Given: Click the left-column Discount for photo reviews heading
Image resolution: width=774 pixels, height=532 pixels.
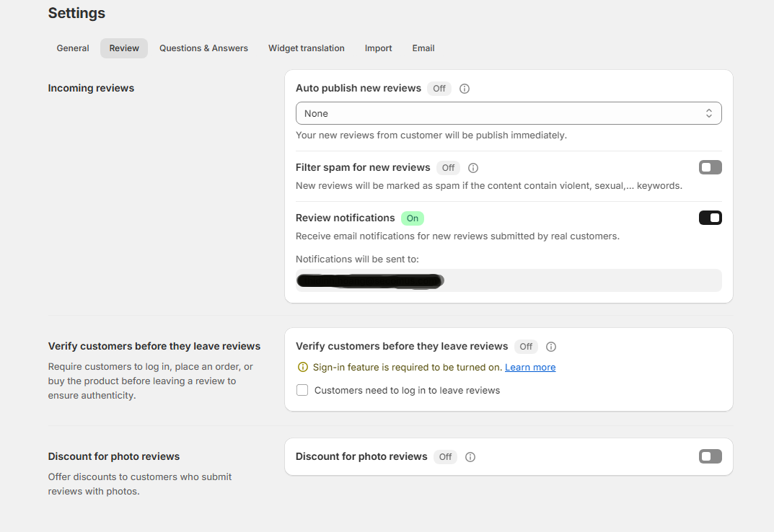Looking at the screenshot, I should [113, 456].
